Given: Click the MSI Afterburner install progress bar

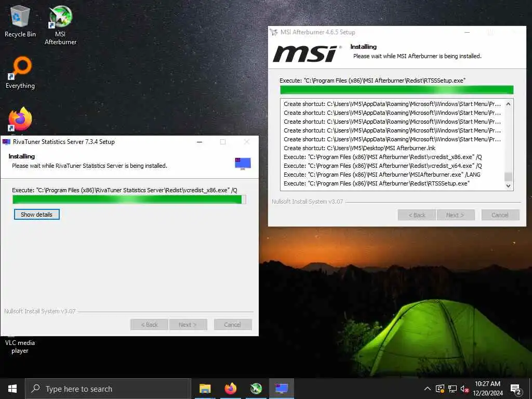Looking at the screenshot, I should [x=396, y=90].
